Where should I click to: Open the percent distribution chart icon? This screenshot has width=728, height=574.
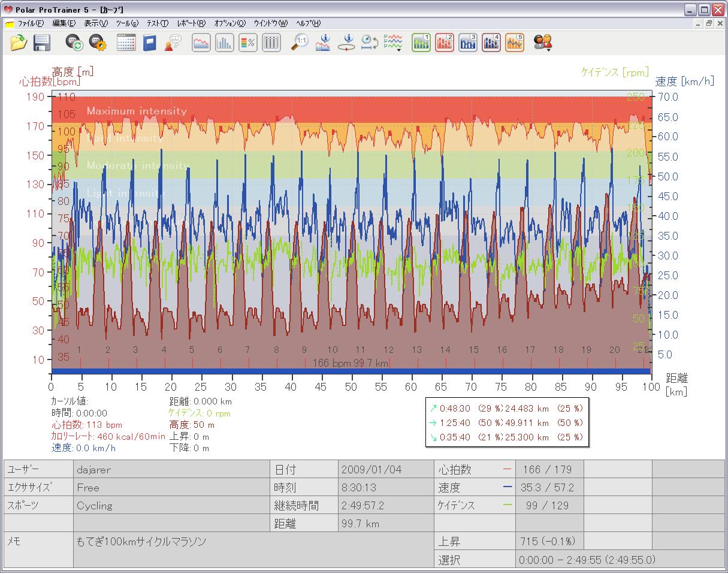pos(248,43)
